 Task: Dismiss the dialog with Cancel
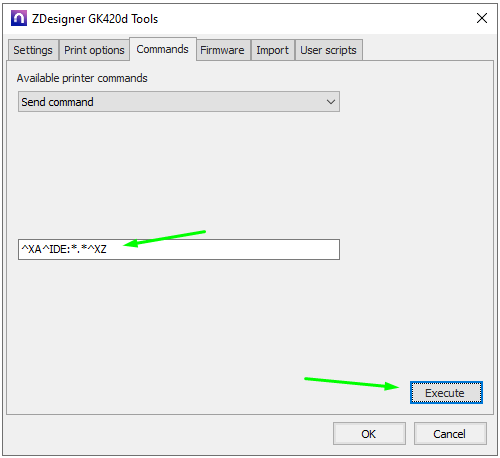point(450,434)
